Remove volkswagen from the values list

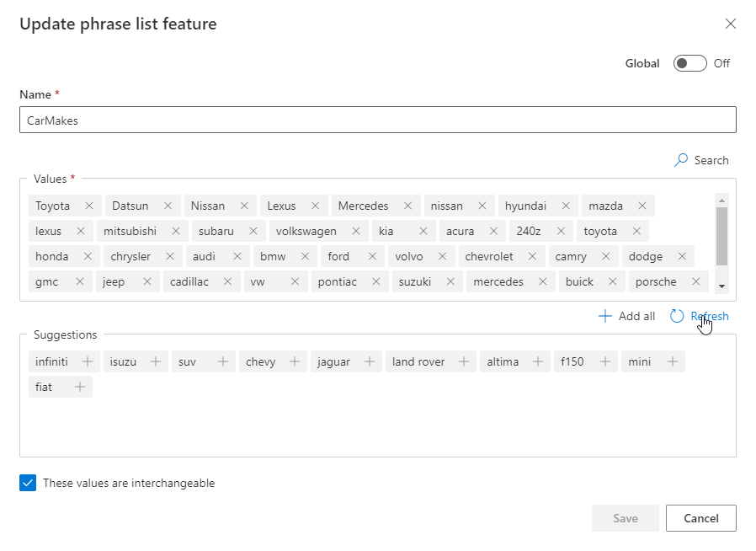356,231
